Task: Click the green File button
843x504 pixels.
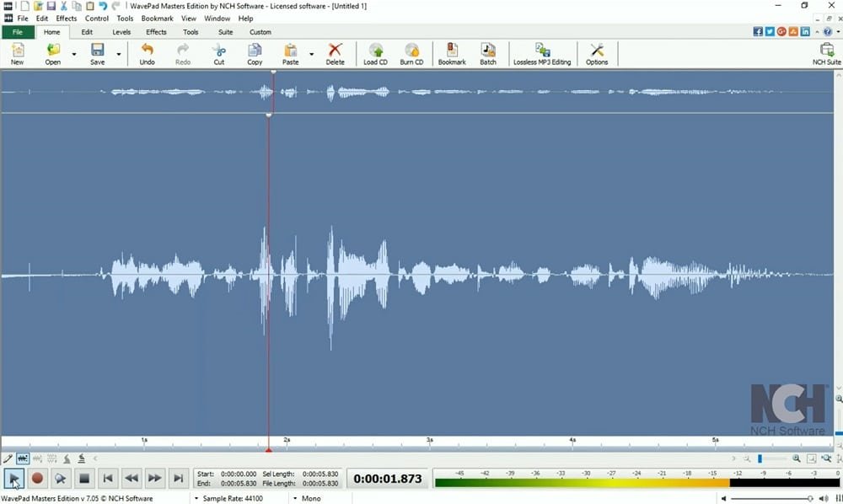Action: coord(18,32)
